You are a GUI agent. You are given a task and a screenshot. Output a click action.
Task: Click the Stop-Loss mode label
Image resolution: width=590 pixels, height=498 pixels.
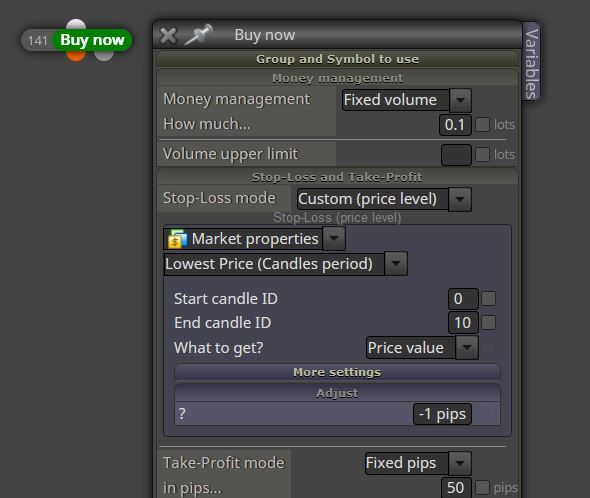coord(219,198)
